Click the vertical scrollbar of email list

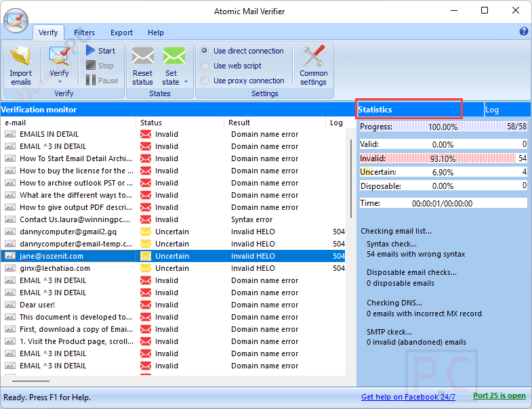coord(351,179)
